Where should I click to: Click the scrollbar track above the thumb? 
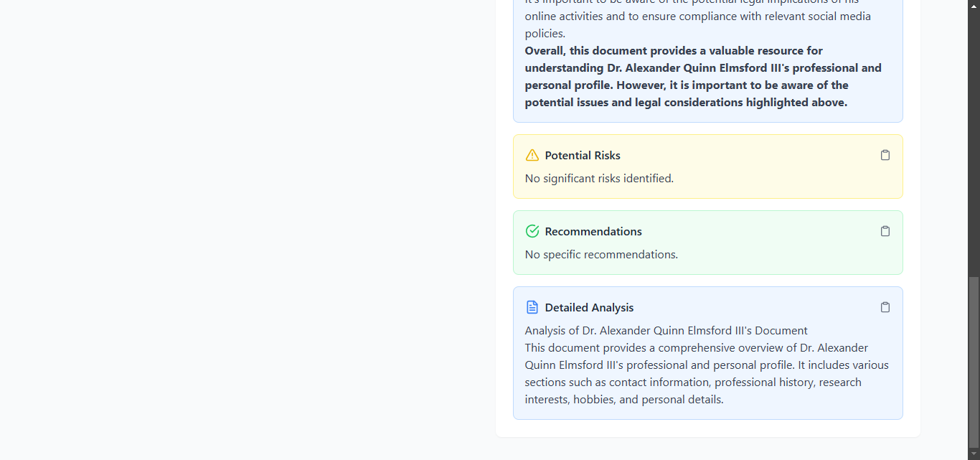coord(974,144)
